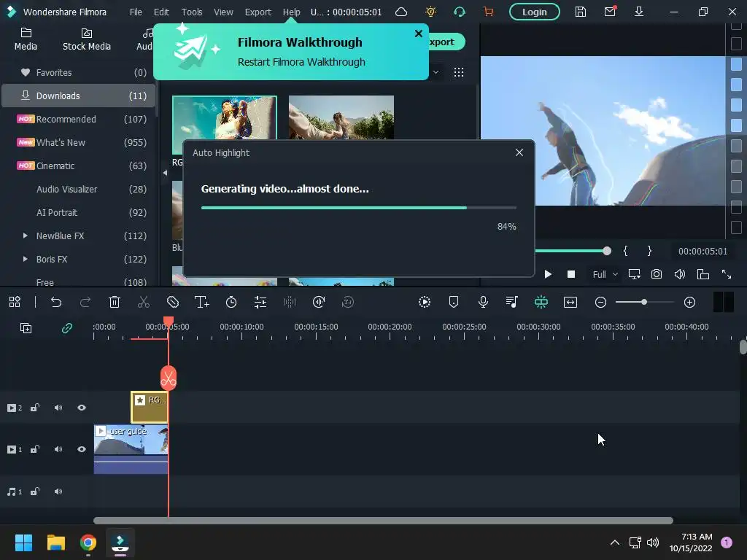This screenshot has width=747, height=560.
Task: Toggle the green auto link icon
Action: point(66,328)
